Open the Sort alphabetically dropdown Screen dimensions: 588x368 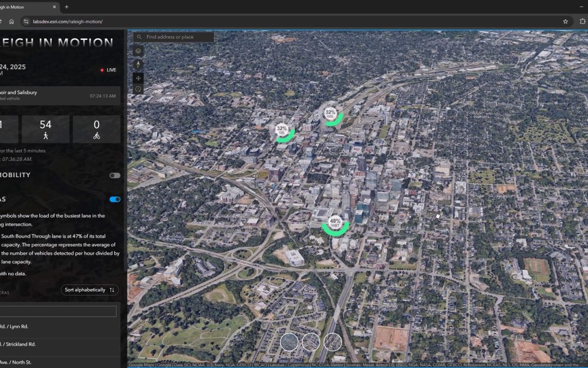click(x=89, y=289)
